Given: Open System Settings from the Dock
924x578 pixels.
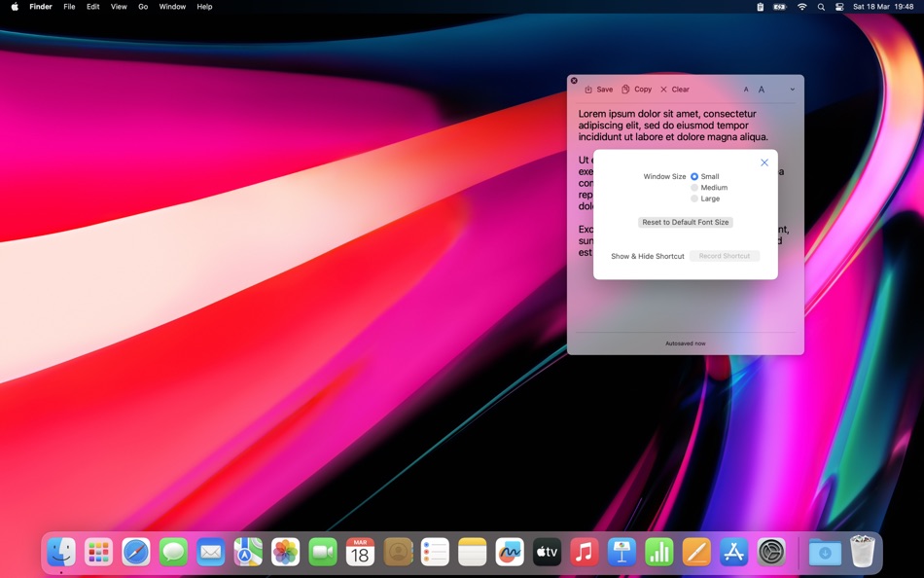Looking at the screenshot, I should [771, 552].
